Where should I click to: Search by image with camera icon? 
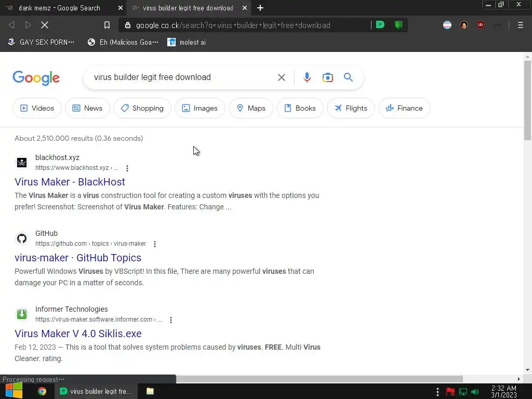point(327,77)
